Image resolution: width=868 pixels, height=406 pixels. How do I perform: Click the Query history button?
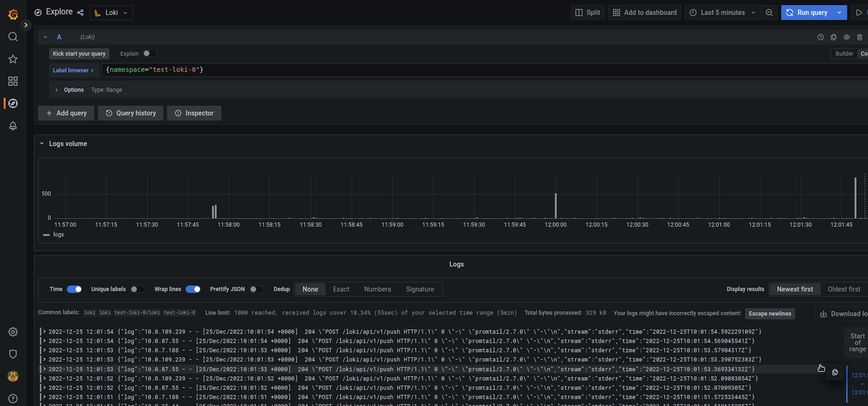coord(131,113)
